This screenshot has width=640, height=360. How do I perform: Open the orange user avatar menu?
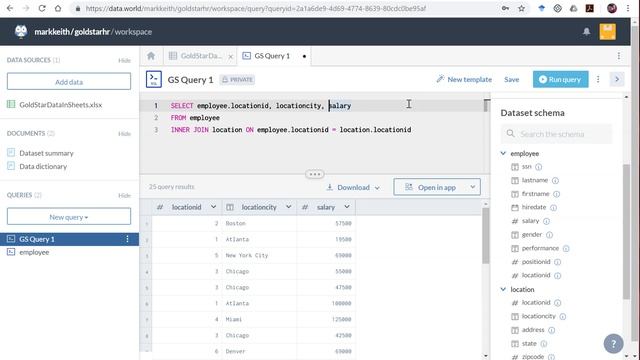pos(607,32)
